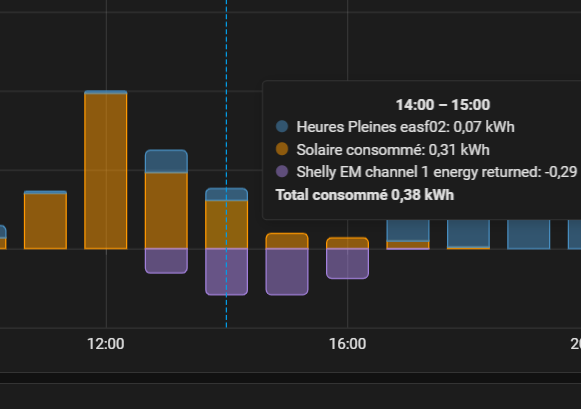Click the purple returned-energy bar at 13:00
Image resolution: width=581 pixels, height=409 pixels.
pyautogui.click(x=166, y=261)
